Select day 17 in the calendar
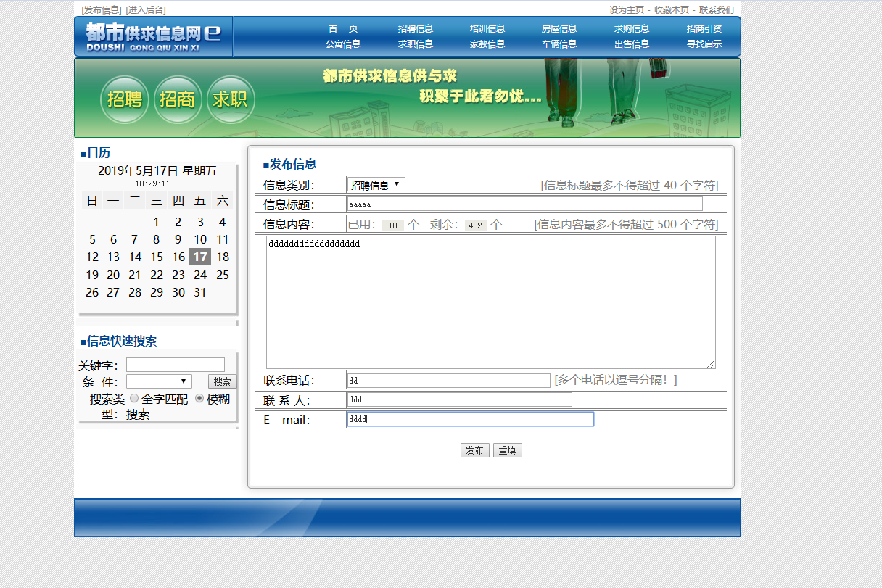Screen dimensions: 882x588 coord(200,257)
